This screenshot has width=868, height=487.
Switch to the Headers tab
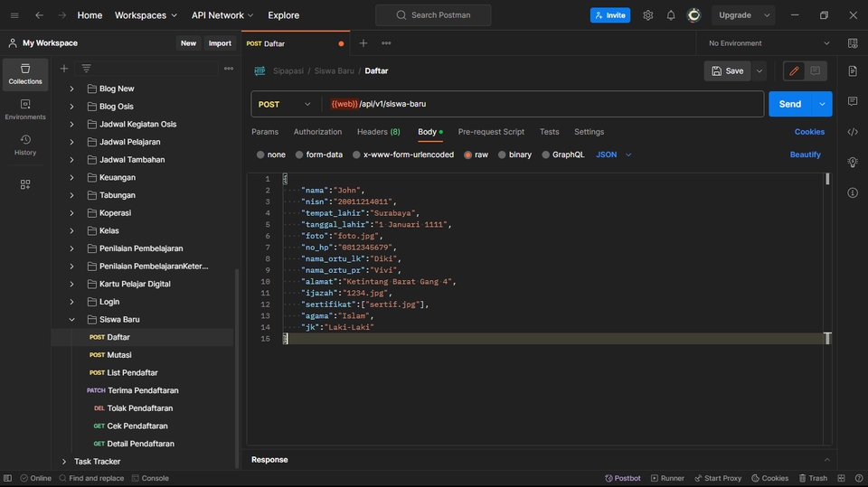point(378,132)
